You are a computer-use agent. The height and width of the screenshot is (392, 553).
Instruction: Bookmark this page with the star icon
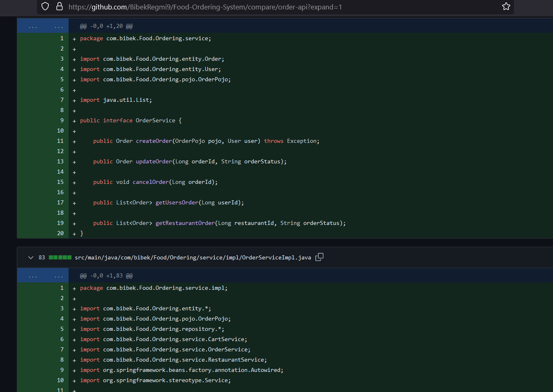click(x=506, y=6)
